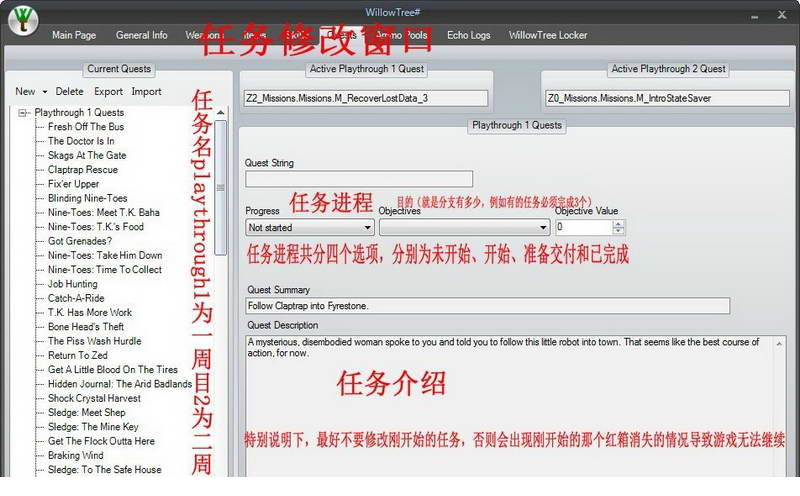The height and width of the screenshot is (496, 800).
Task: Click the Quest Description text area
Action: pyautogui.click(x=510, y=406)
